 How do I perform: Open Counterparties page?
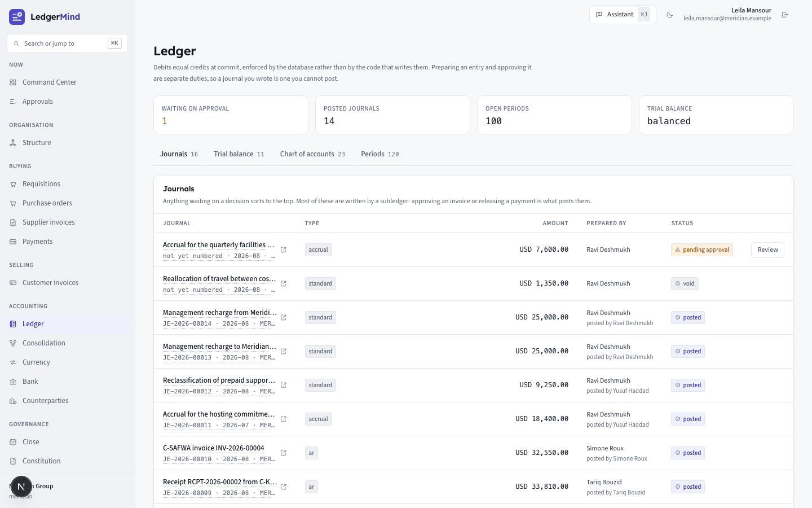[x=67, y=401]
